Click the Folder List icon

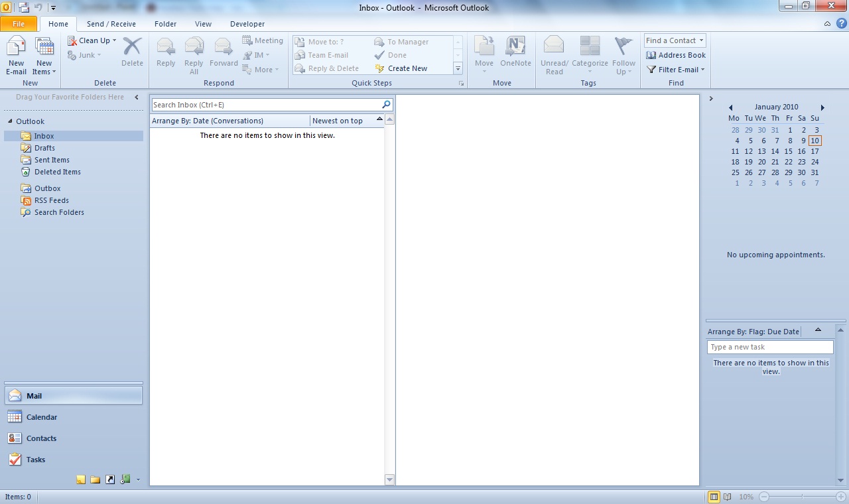point(96,479)
